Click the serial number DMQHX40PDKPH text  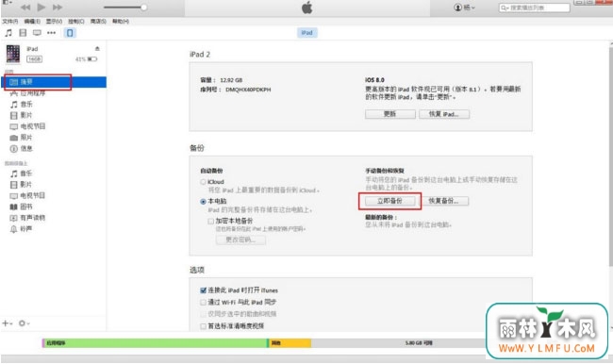[x=248, y=90]
